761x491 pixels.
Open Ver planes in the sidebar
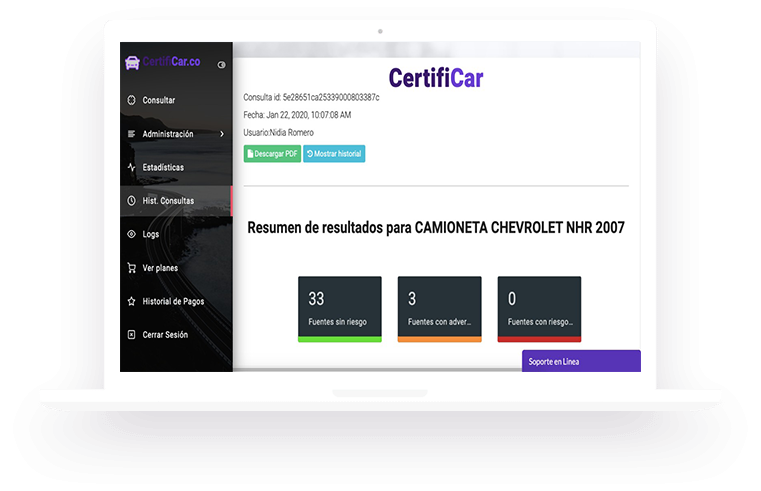176,268
